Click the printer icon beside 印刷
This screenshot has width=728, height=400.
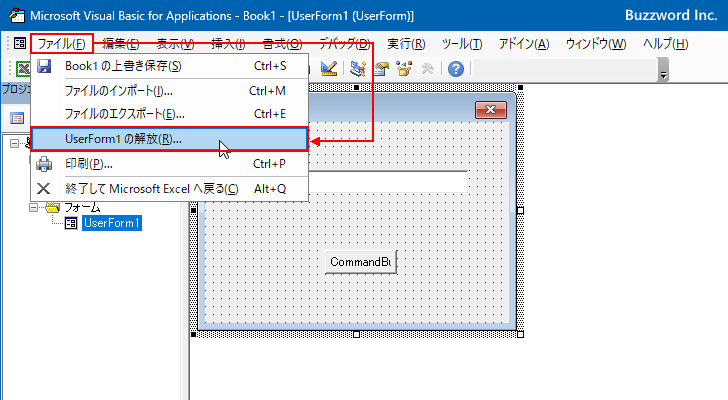(44, 164)
